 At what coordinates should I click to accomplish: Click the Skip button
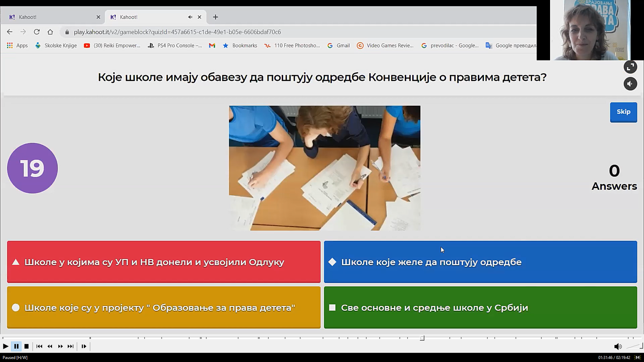click(x=624, y=112)
